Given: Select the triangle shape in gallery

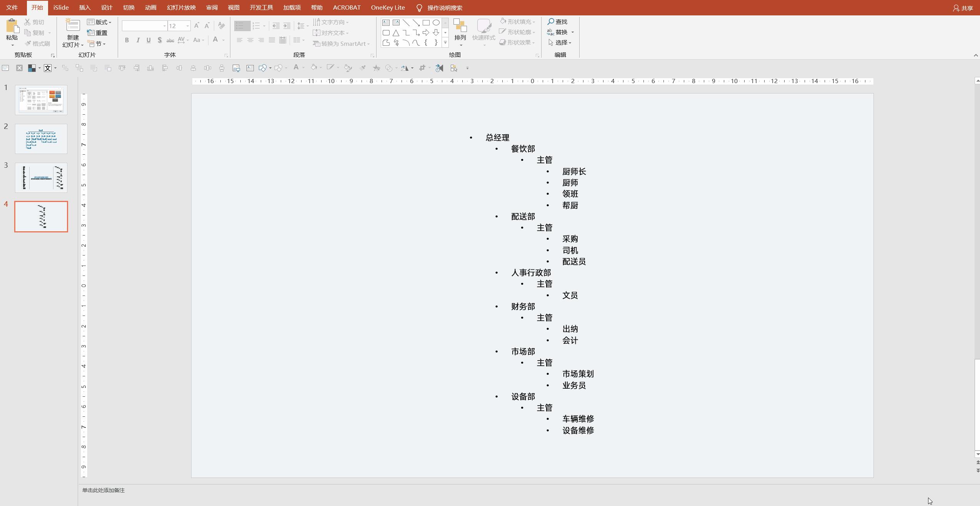Looking at the screenshot, I should [396, 33].
